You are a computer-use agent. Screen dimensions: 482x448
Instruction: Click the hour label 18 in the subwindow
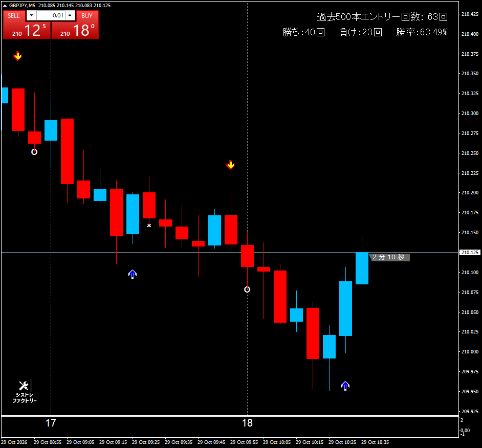click(247, 423)
